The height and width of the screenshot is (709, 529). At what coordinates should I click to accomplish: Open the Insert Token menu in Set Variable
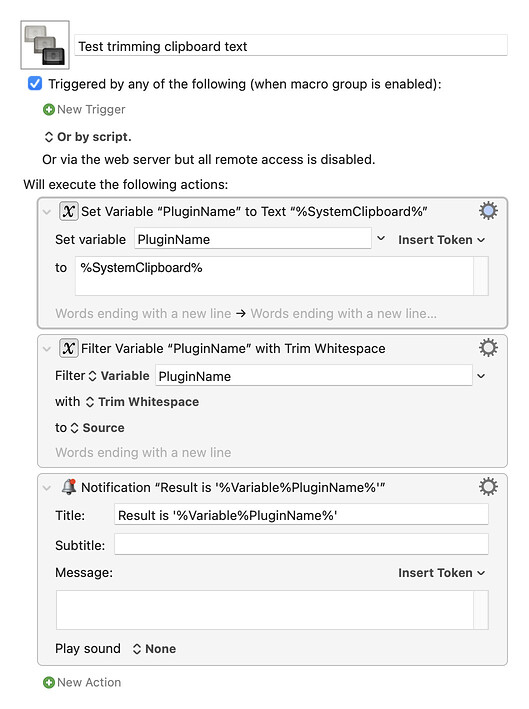coord(441,240)
